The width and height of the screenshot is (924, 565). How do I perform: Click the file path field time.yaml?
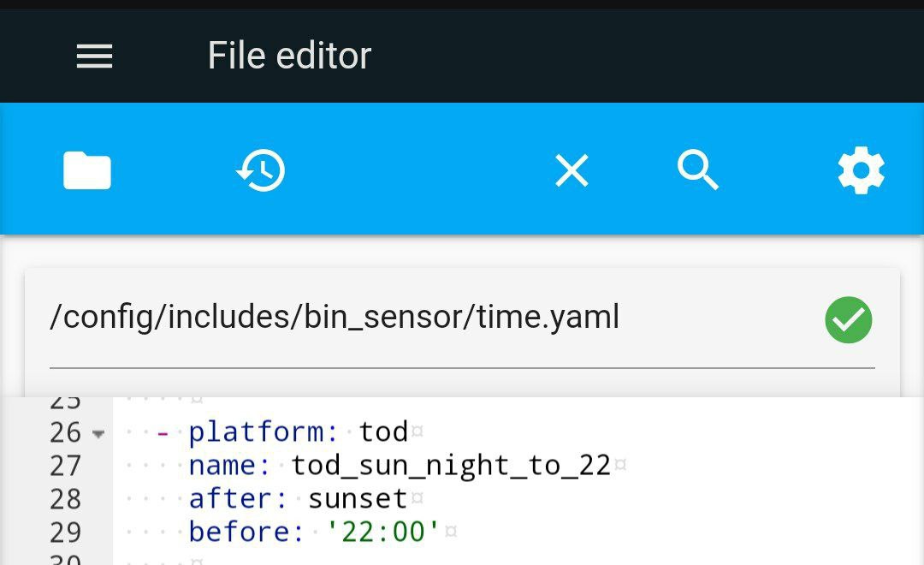(x=462, y=319)
